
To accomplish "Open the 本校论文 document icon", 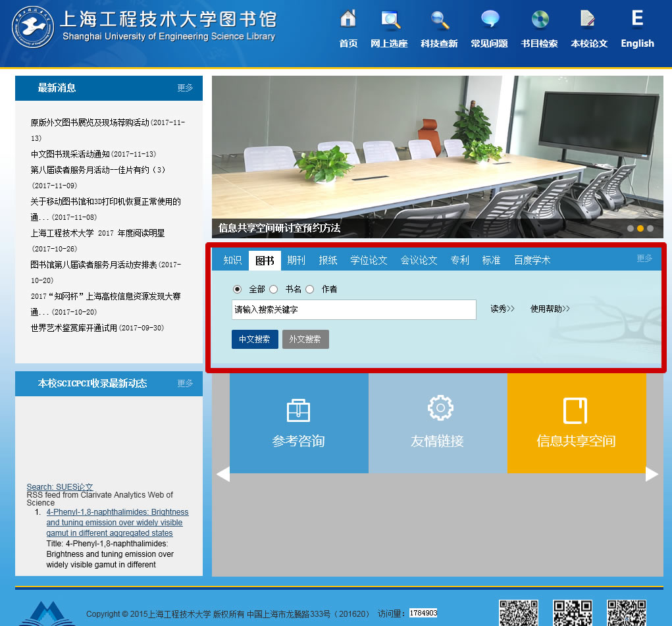I will click(x=588, y=20).
